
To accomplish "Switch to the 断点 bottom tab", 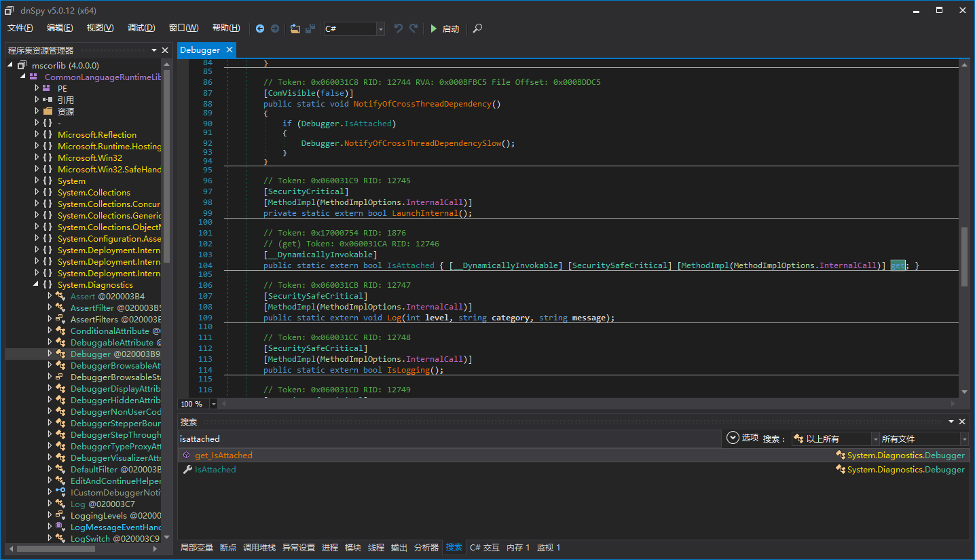I will click(x=228, y=548).
